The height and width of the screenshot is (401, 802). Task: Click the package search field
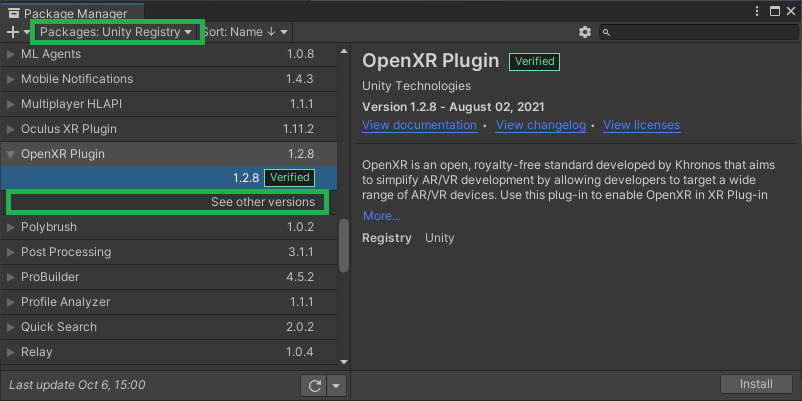(699, 32)
